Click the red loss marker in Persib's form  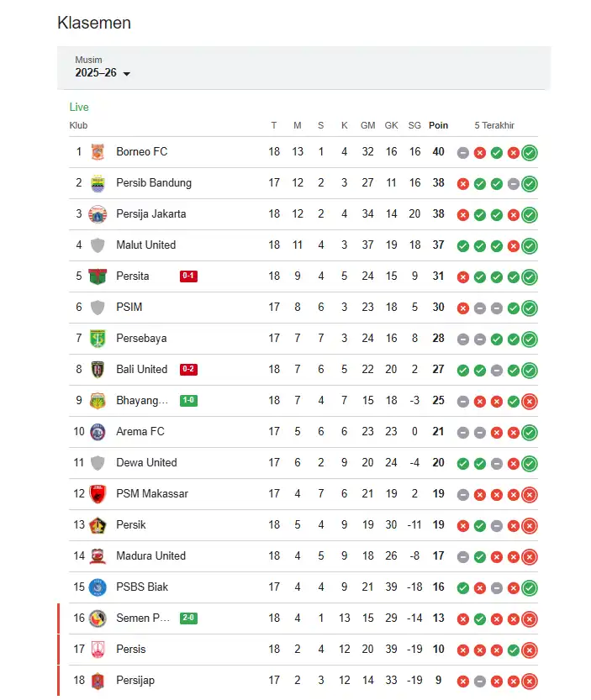coord(463,183)
